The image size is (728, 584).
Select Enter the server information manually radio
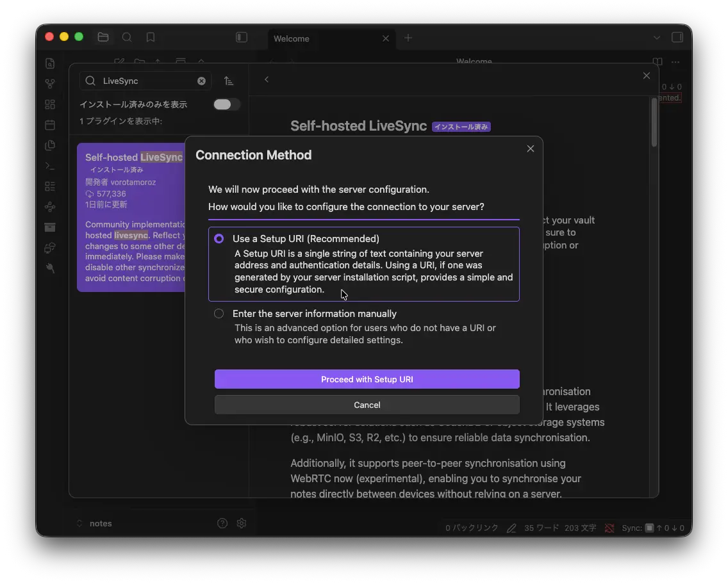click(x=219, y=314)
